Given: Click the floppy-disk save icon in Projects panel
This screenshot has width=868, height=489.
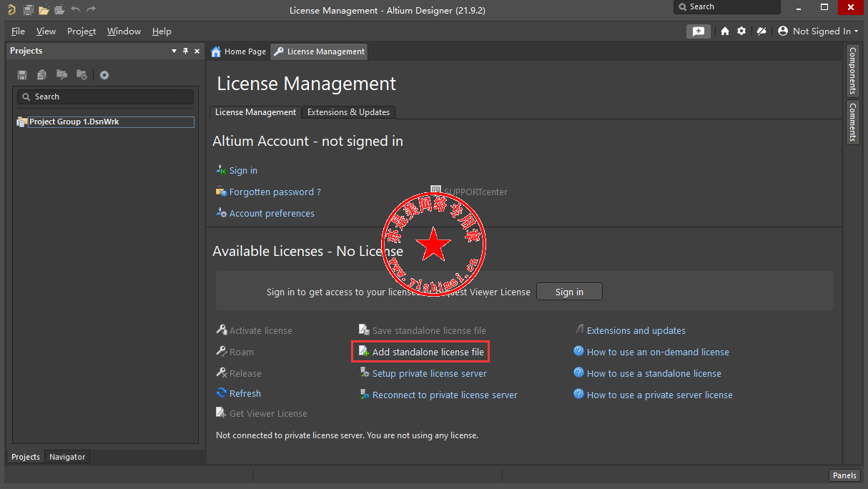Looking at the screenshot, I should pyautogui.click(x=22, y=75).
